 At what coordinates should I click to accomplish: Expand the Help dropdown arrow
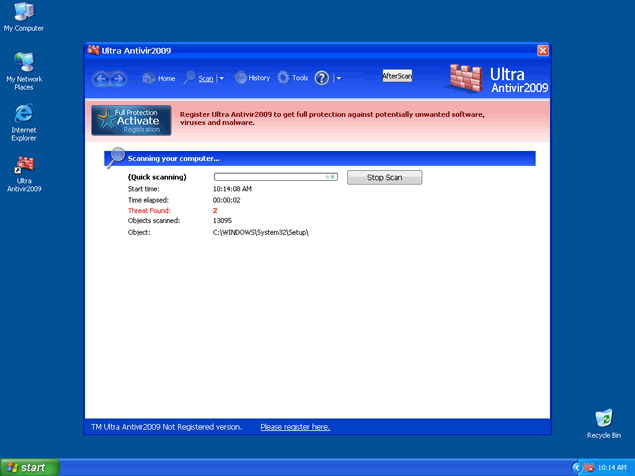338,78
